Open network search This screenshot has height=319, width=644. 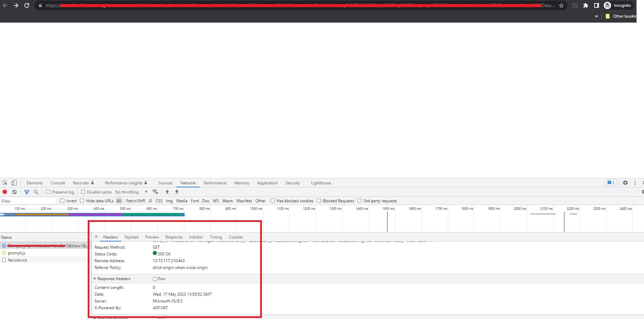36,192
